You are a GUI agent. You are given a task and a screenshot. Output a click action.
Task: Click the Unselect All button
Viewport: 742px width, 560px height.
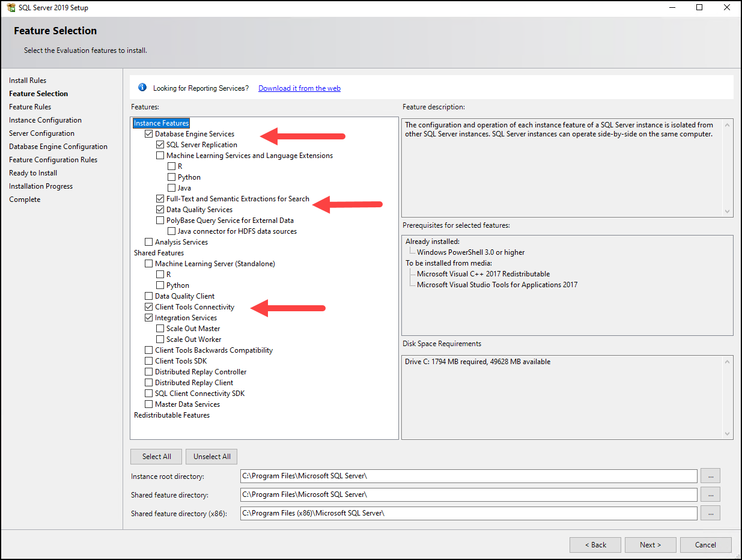(211, 457)
